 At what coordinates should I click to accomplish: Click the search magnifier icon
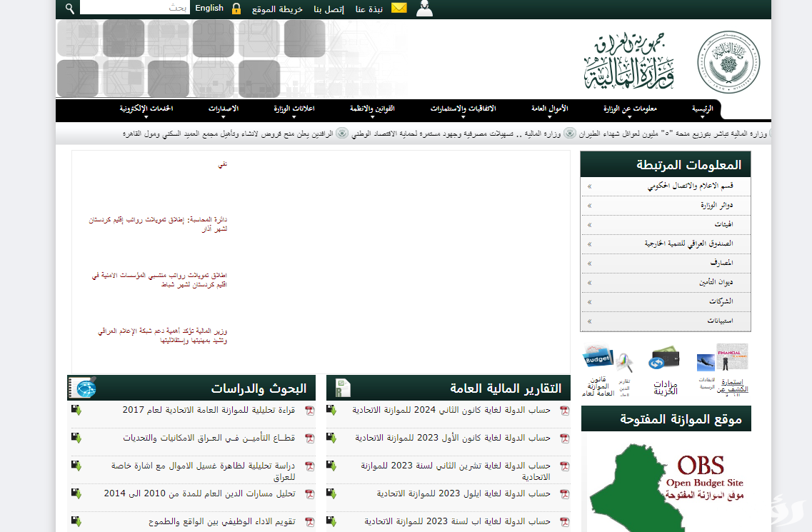click(70, 9)
